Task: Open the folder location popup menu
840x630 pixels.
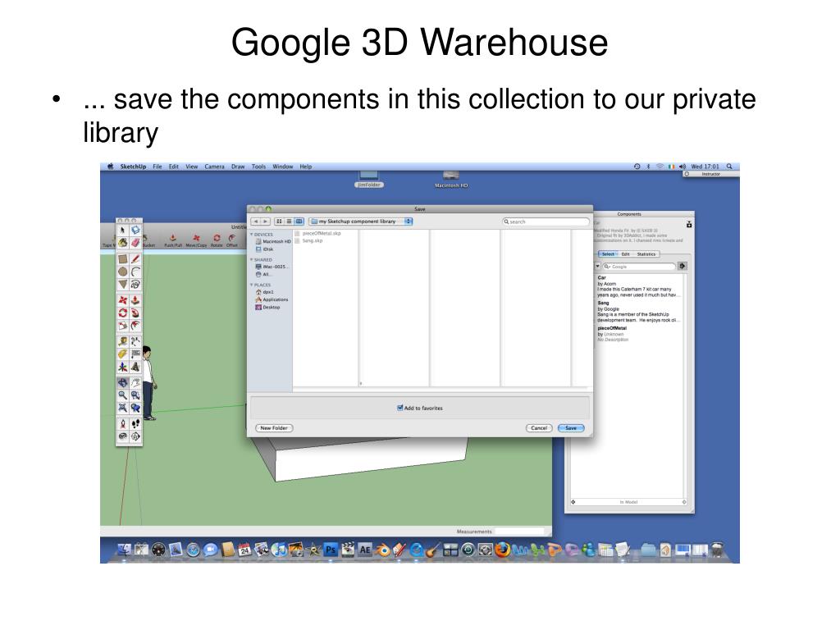Action: click(x=361, y=221)
